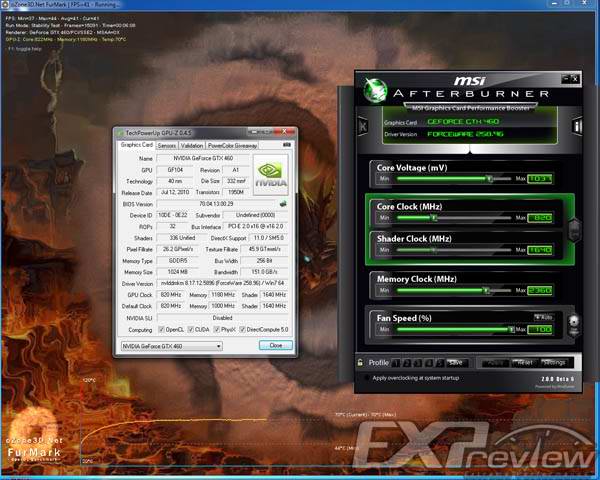Click the profile lock icon in Afterburner
The width and height of the screenshot is (600, 480).
coord(361,362)
